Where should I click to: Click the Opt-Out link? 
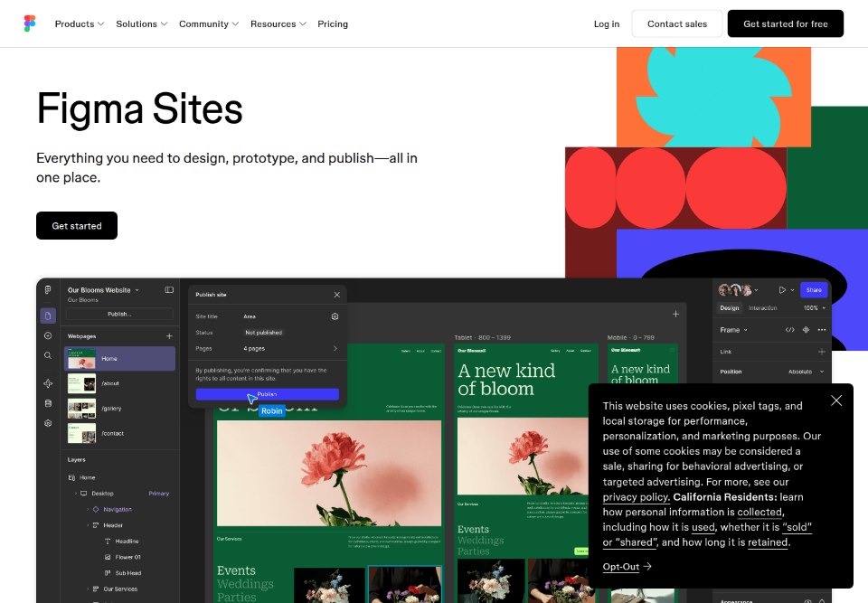[627, 567]
